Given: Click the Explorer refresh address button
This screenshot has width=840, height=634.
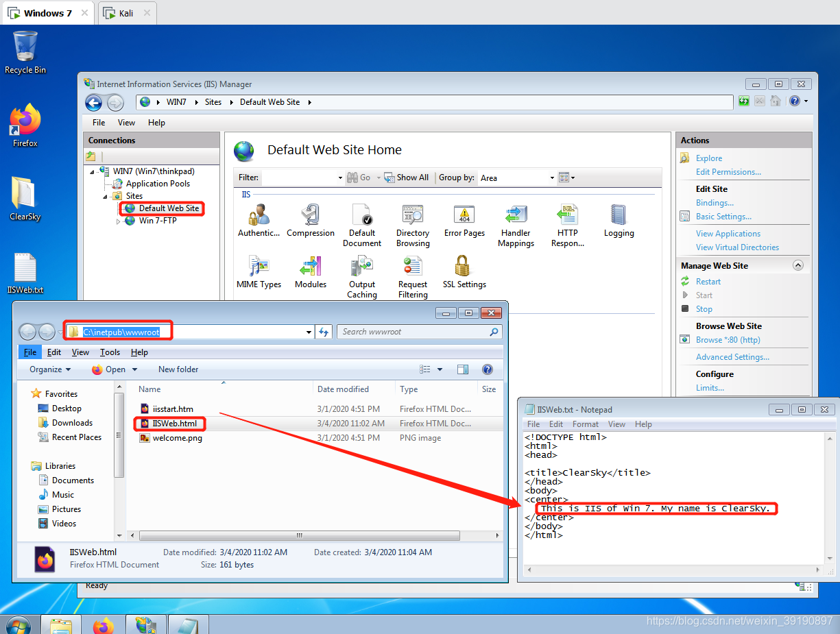Looking at the screenshot, I should point(324,332).
